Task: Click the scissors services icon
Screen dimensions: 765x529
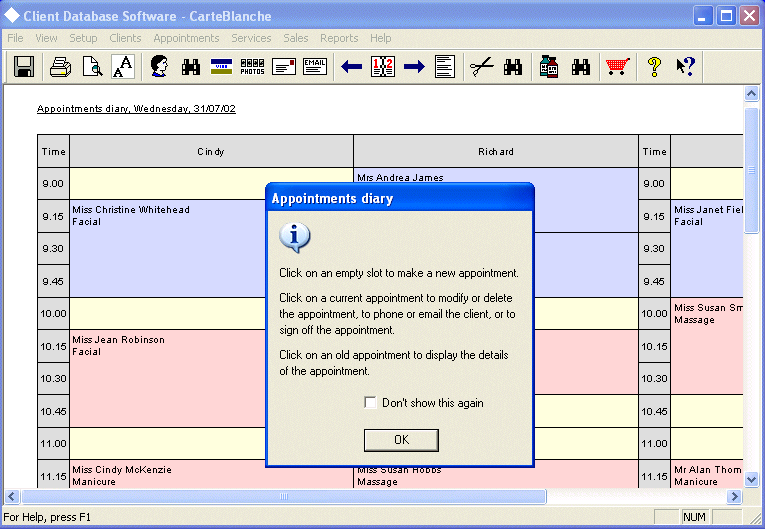Action: pyautogui.click(x=482, y=67)
